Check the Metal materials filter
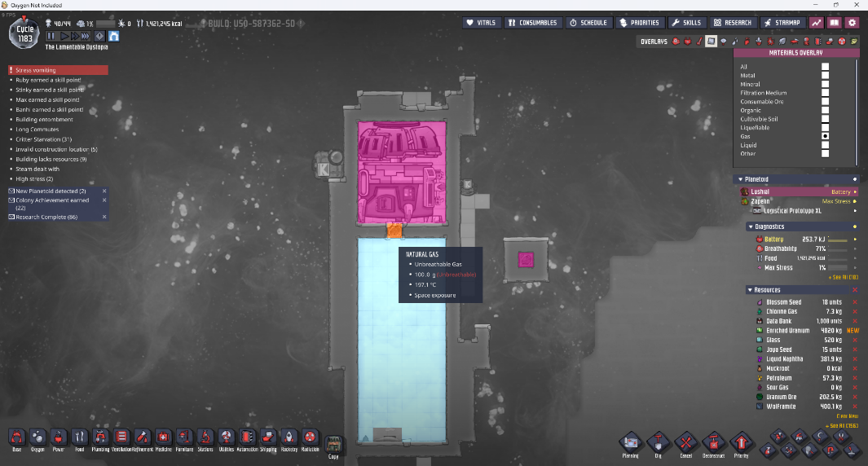 tap(825, 75)
